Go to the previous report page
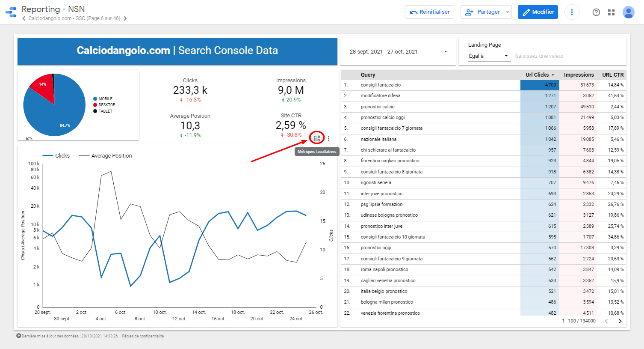The image size is (644, 349). click(24, 18)
